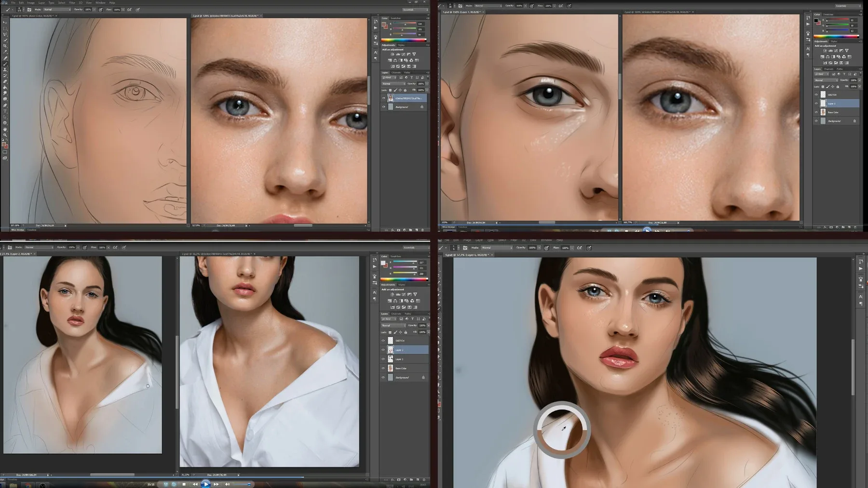
Task: Switch to the Channels tab
Action: [395, 314]
